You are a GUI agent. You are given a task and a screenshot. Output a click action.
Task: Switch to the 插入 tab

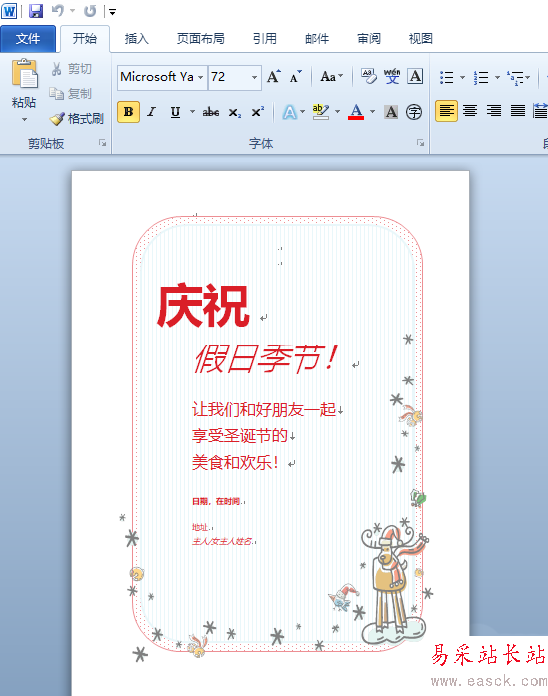tap(136, 39)
